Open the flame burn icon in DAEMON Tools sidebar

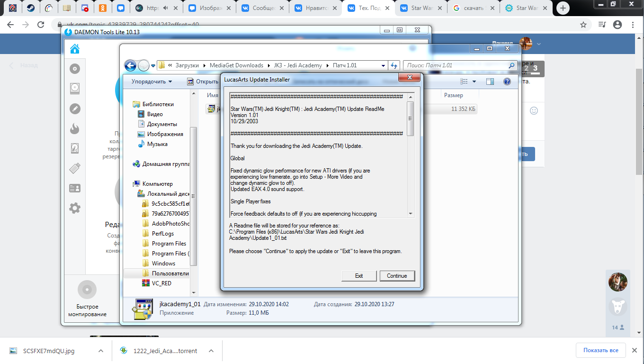point(75,128)
